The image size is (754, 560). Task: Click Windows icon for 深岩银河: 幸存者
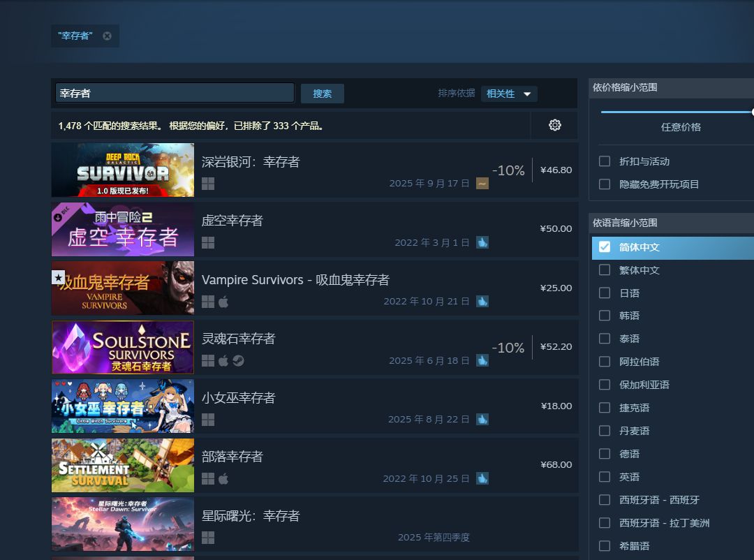[208, 184]
